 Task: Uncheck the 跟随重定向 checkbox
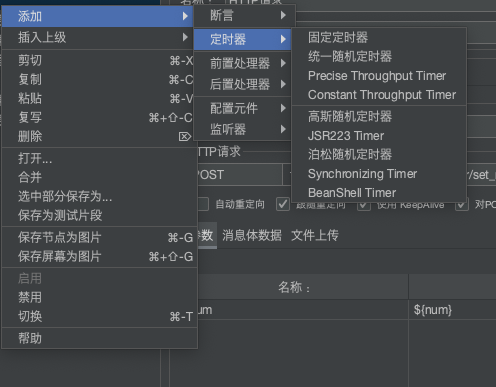point(283,204)
